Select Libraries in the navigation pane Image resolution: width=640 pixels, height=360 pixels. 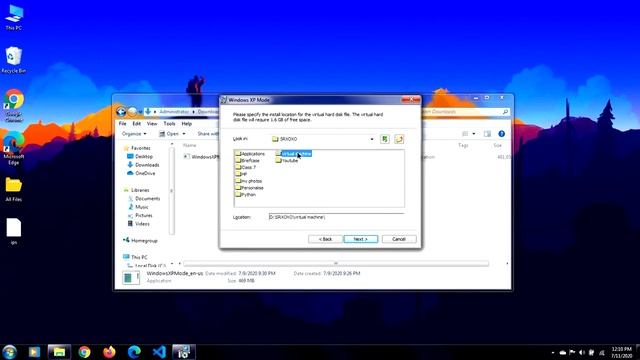click(137, 190)
